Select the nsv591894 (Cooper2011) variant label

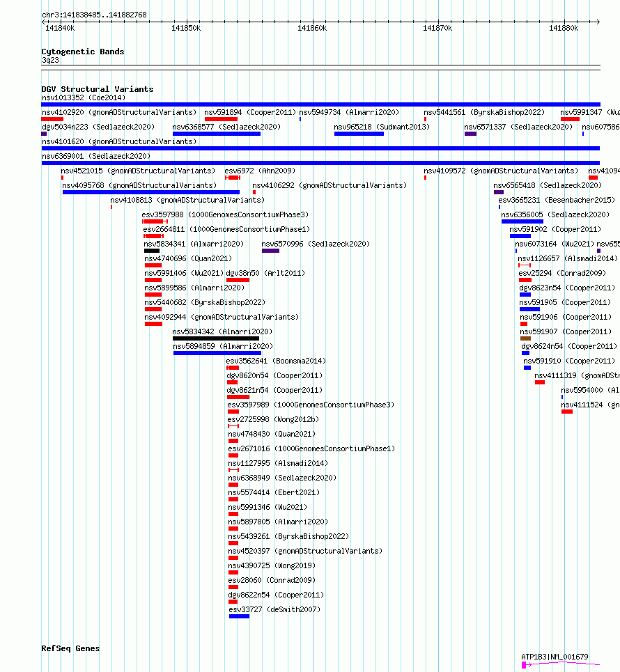250,112
